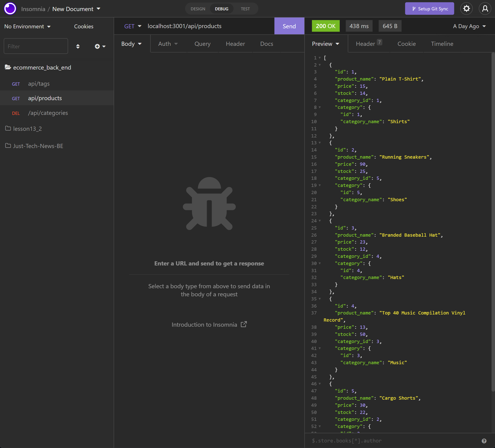
Task: Open the No Environment dropdown
Action: point(27,26)
